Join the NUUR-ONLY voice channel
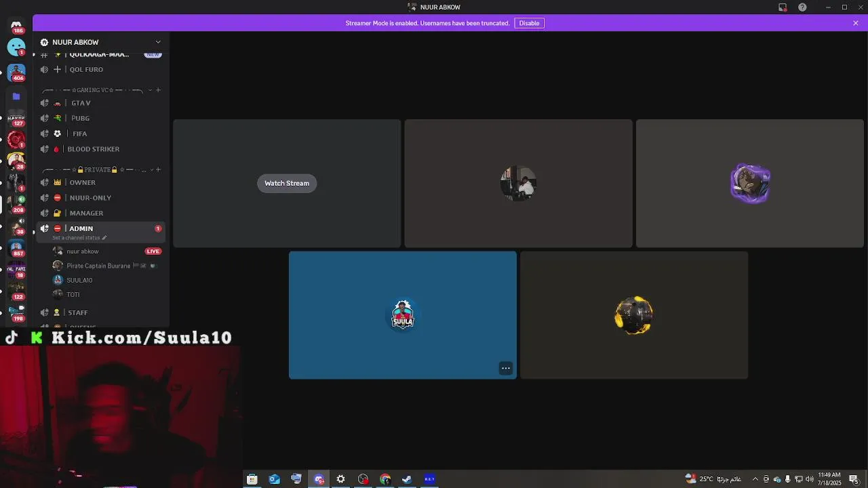The image size is (868, 488). click(100, 198)
